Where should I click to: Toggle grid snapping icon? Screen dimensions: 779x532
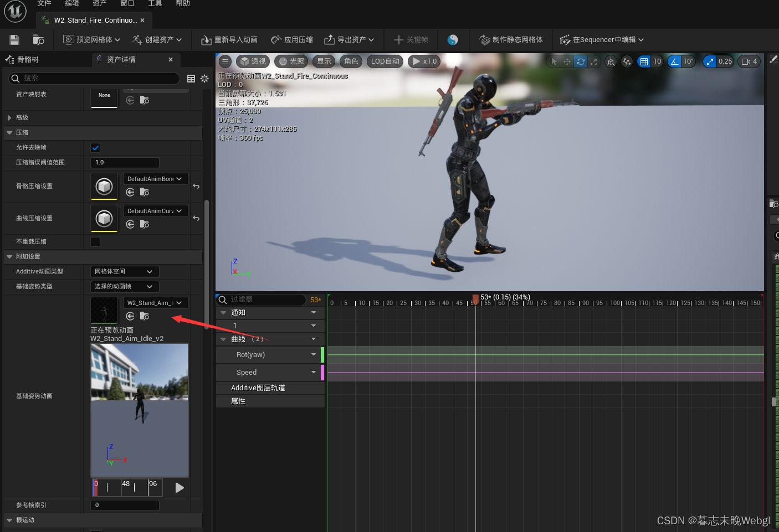coord(644,61)
